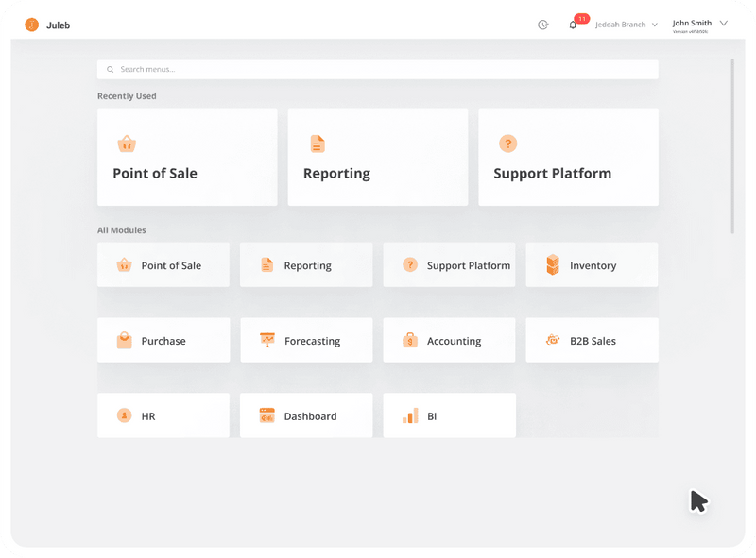Click the B2B Sales handshake icon

553,340
